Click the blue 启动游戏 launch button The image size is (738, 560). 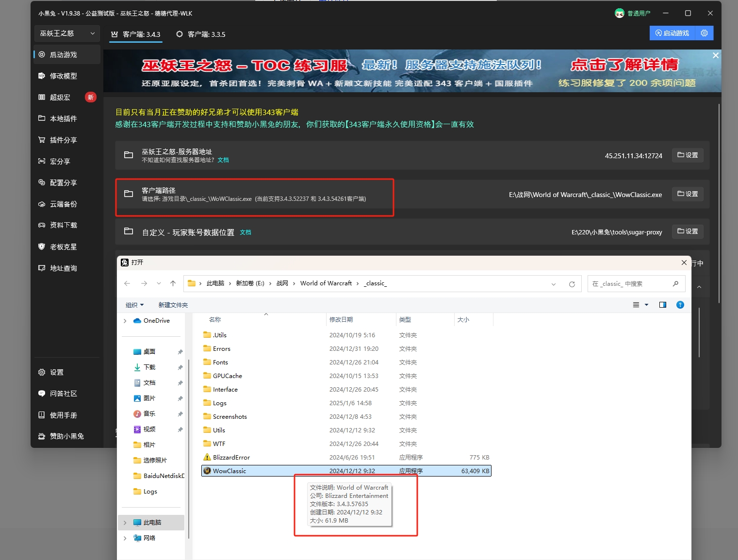672,33
